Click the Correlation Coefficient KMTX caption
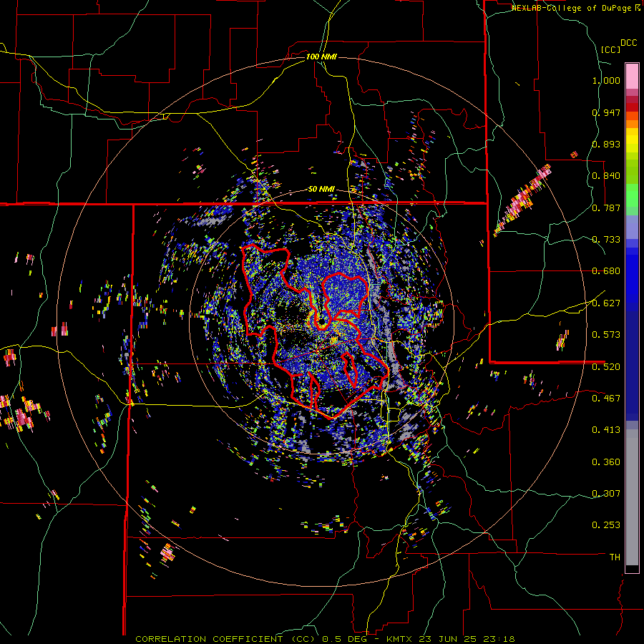The width and height of the screenshot is (644, 644). coord(325,639)
